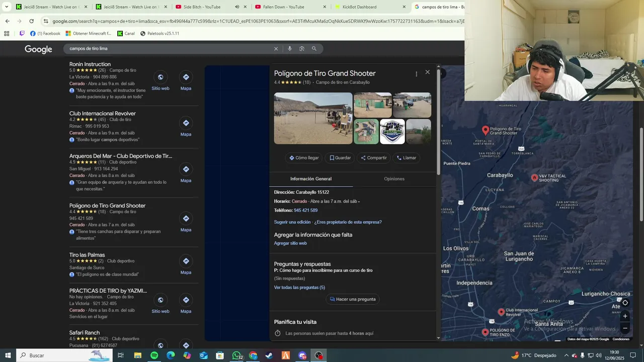Screen dimensions: 644x362
Task: Open Ver todas las preguntas (5) link
Action: coord(299,288)
